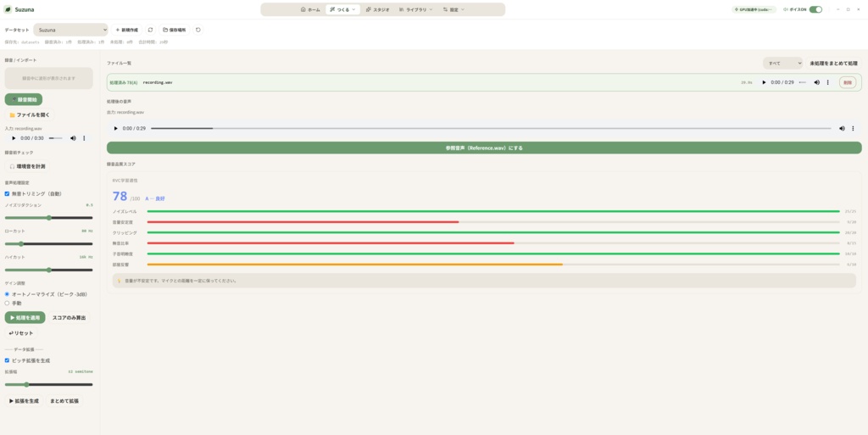Open the processed audio player's three-dot menu
868x435 pixels.
pyautogui.click(x=853, y=128)
